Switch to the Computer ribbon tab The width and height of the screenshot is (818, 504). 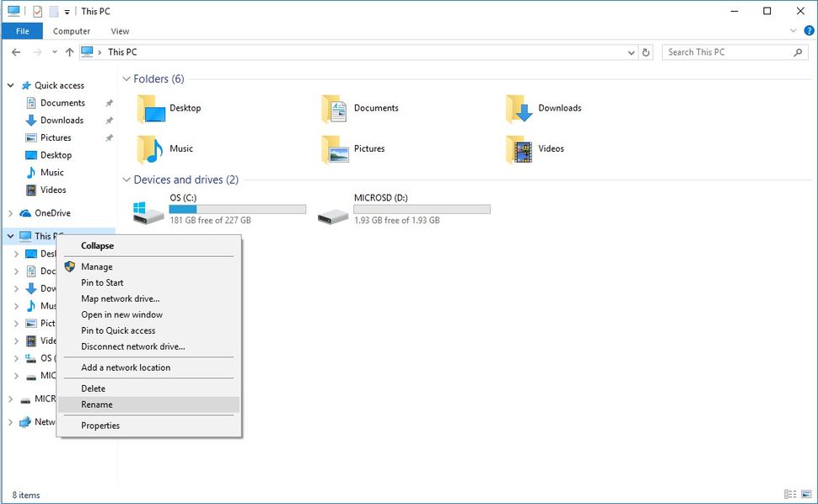click(x=71, y=31)
